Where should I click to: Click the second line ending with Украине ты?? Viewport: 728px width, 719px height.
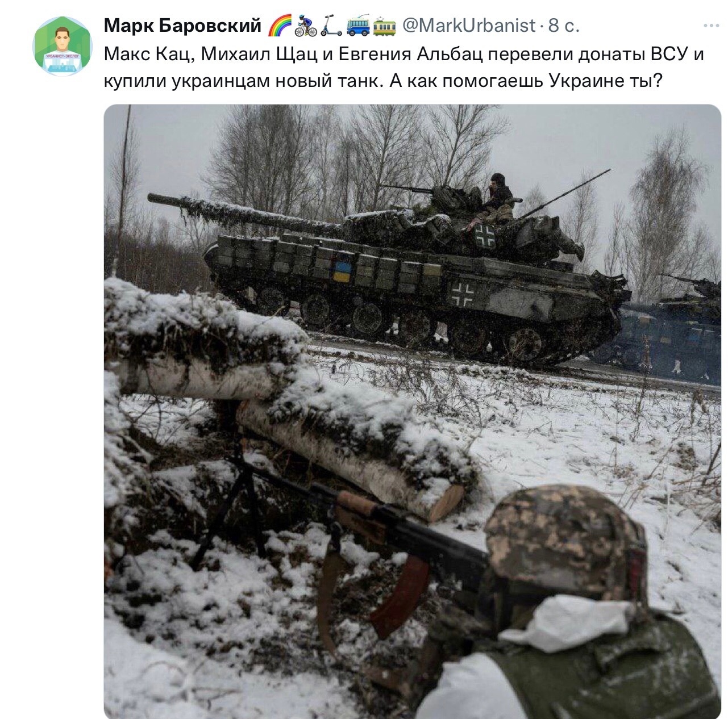tap(384, 82)
